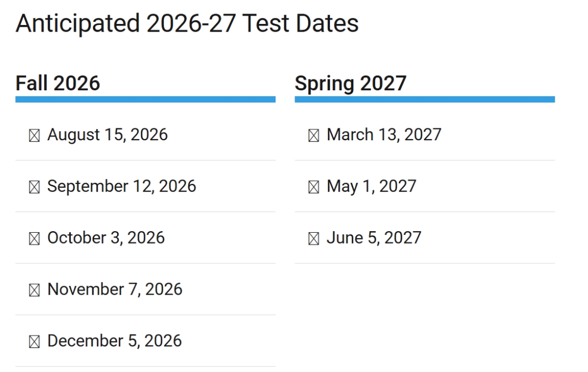Select the November 7, 2026 date text
The image size is (588, 372).
pyautogui.click(x=114, y=289)
